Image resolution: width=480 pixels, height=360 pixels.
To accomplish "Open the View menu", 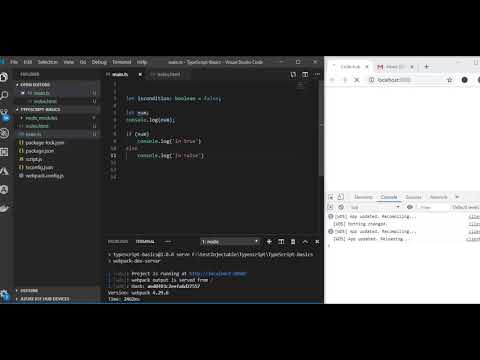I will [69, 62].
